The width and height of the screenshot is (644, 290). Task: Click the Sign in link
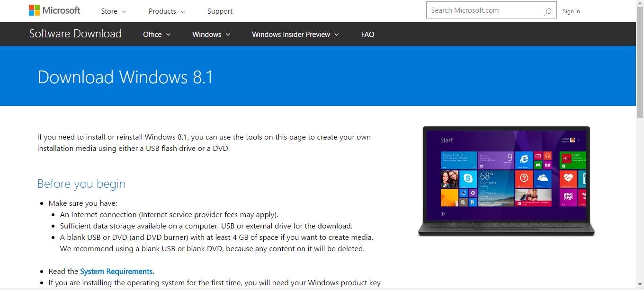pos(571,11)
